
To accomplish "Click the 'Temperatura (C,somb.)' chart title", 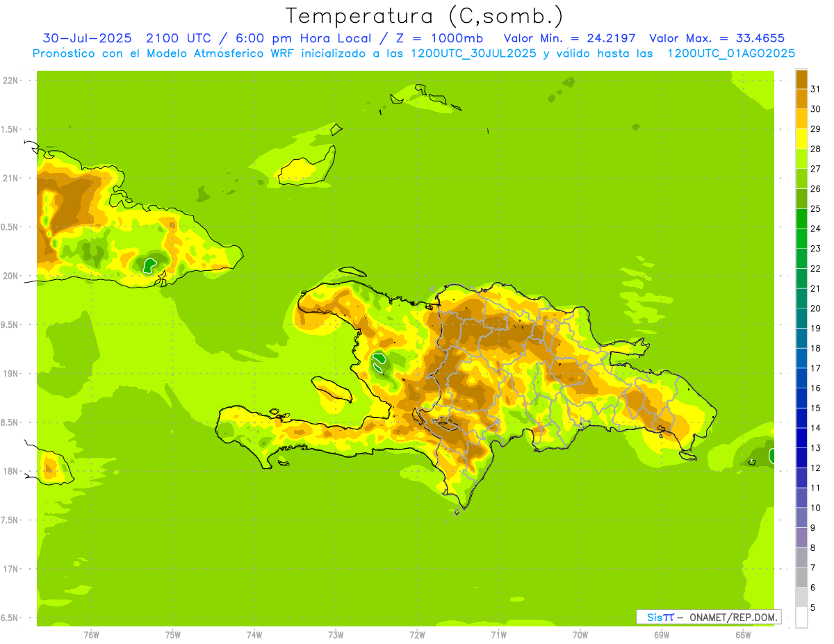I will click(425, 16).
